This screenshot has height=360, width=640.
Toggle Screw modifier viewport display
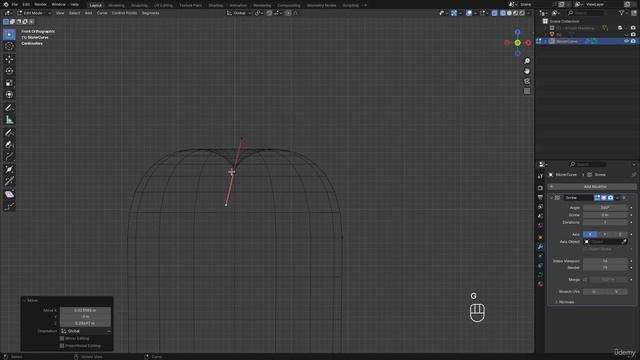coord(604,198)
